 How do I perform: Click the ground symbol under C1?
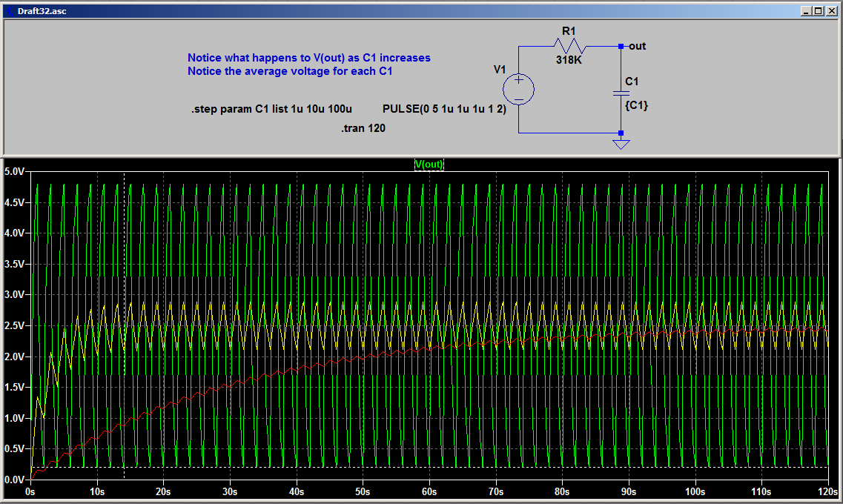(621, 144)
